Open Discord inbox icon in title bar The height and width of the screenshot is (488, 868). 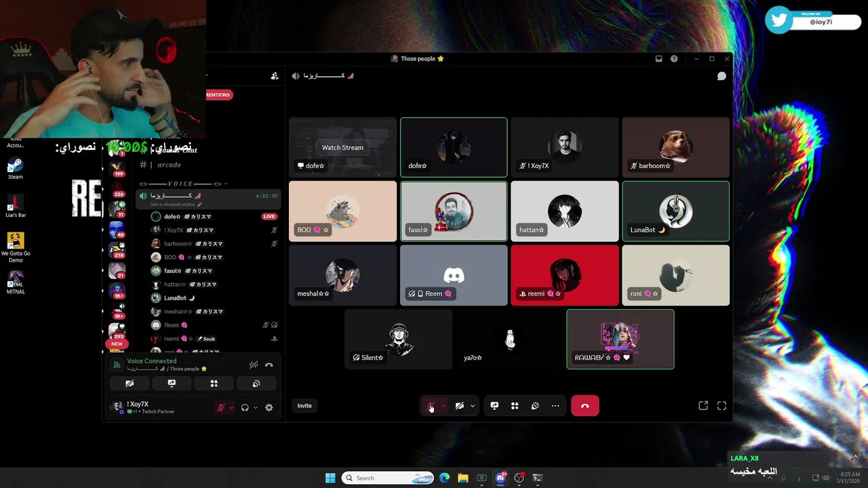(x=658, y=59)
